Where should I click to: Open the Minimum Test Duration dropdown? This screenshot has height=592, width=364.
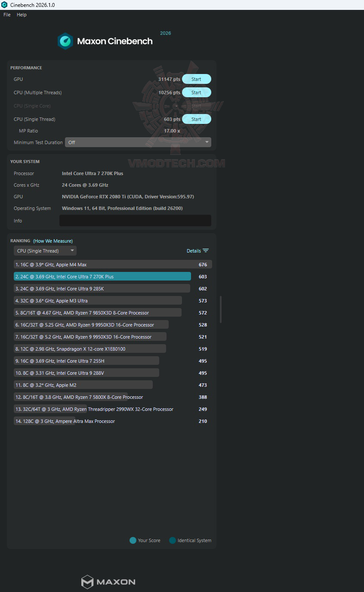138,142
